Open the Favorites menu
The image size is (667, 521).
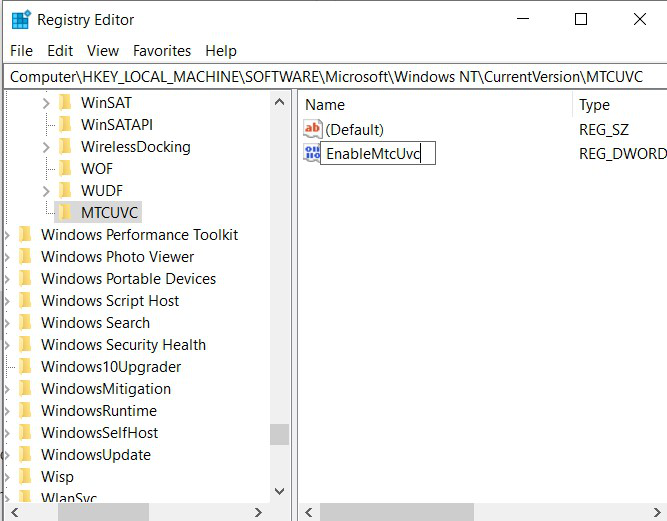(x=162, y=51)
